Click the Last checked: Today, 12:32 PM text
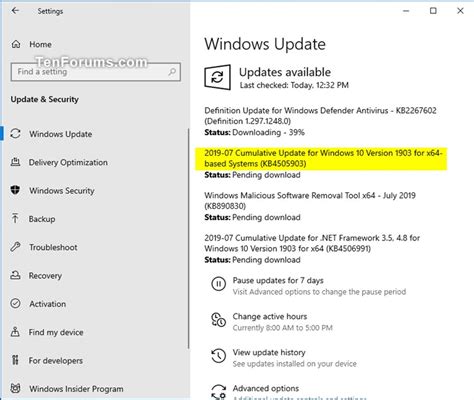The height and width of the screenshot is (400, 474). coord(294,85)
